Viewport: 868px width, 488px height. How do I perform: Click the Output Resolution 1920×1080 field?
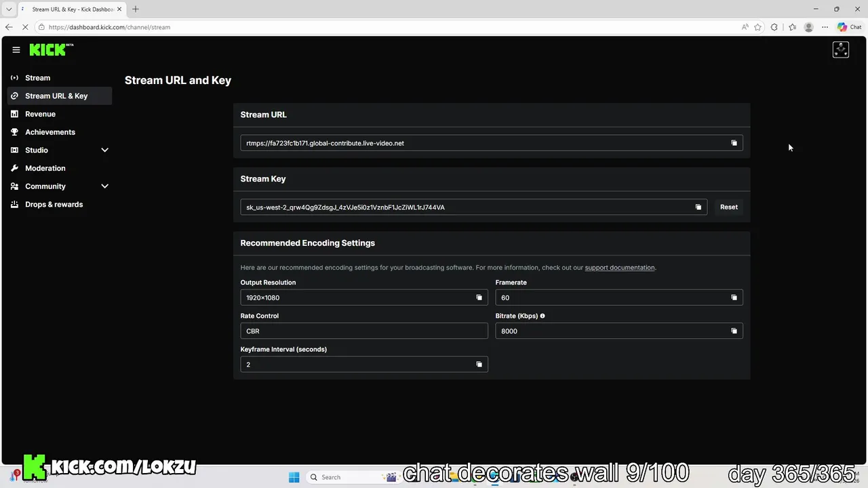pyautogui.click(x=364, y=298)
